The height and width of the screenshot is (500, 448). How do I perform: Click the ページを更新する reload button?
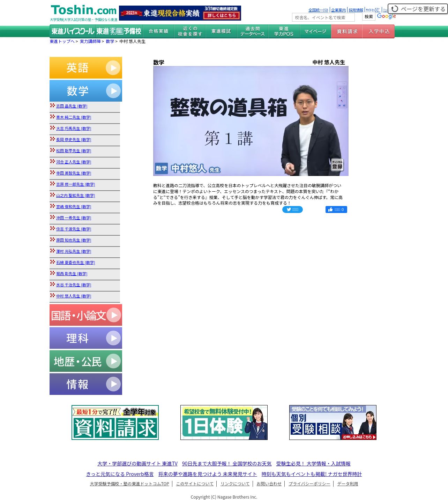(x=418, y=9)
